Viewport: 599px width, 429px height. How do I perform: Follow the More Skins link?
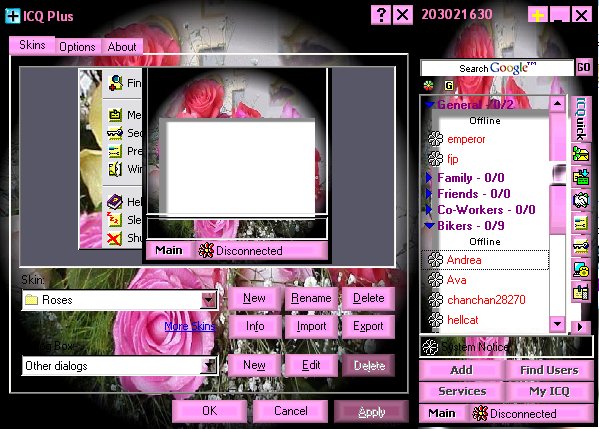[x=190, y=326]
